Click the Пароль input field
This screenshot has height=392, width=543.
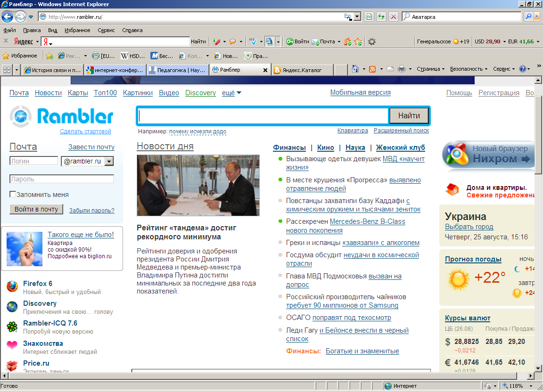tap(62, 179)
